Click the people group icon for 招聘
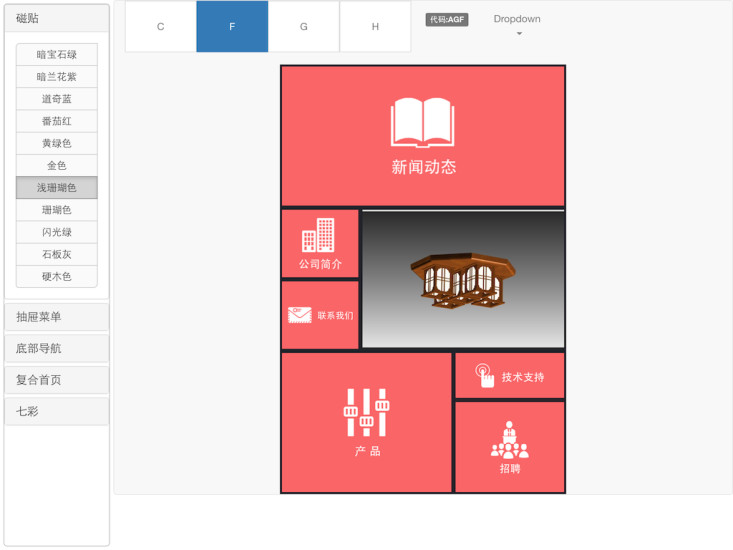Screen dimensions: 733x550 tap(509, 440)
